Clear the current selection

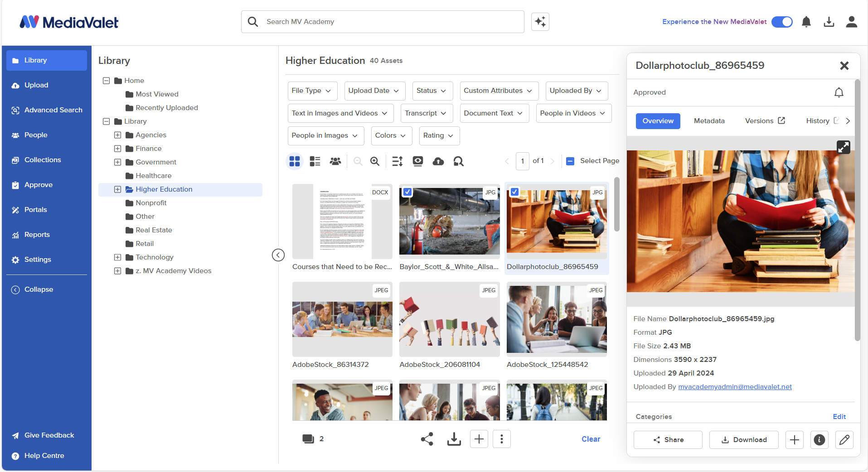coord(591,439)
